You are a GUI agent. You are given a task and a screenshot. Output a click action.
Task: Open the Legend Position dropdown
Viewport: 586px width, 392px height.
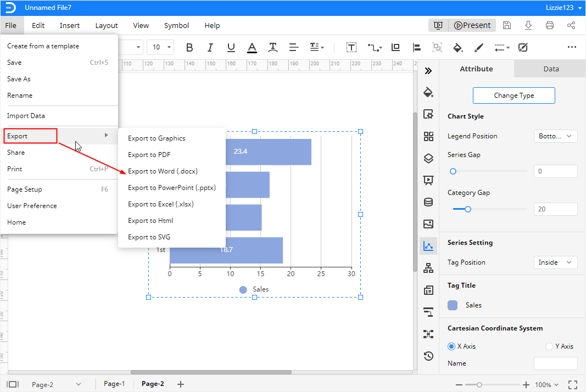click(x=555, y=136)
